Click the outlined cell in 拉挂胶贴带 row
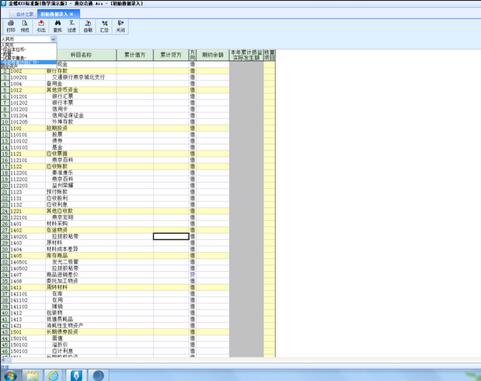 pyautogui.click(x=171, y=236)
